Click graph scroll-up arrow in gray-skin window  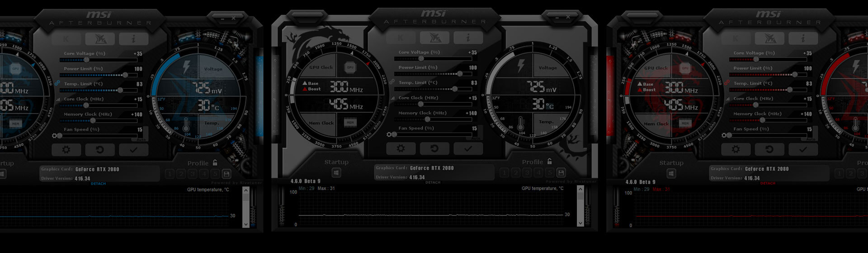coord(580,190)
